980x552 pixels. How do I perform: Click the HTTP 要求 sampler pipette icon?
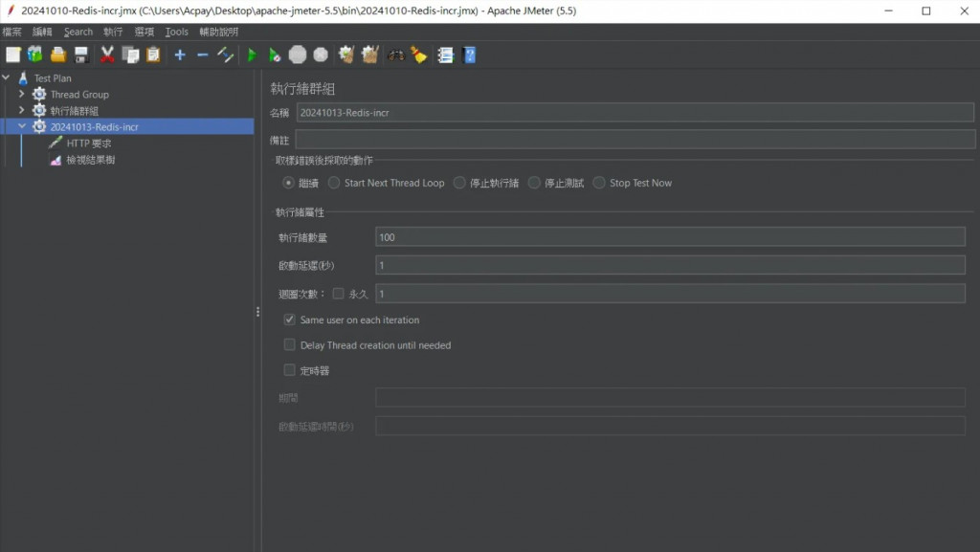click(56, 143)
